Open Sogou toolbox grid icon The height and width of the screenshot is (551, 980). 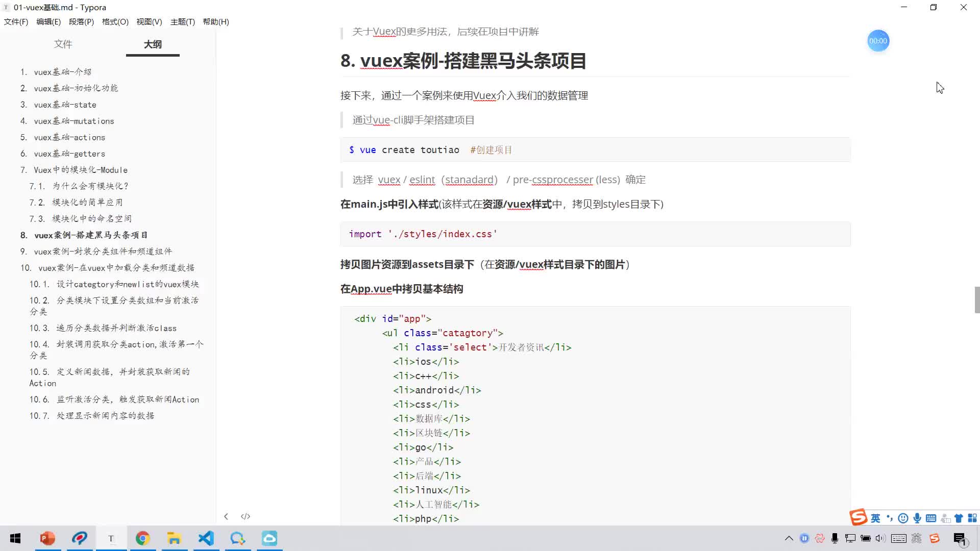click(972, 518)
